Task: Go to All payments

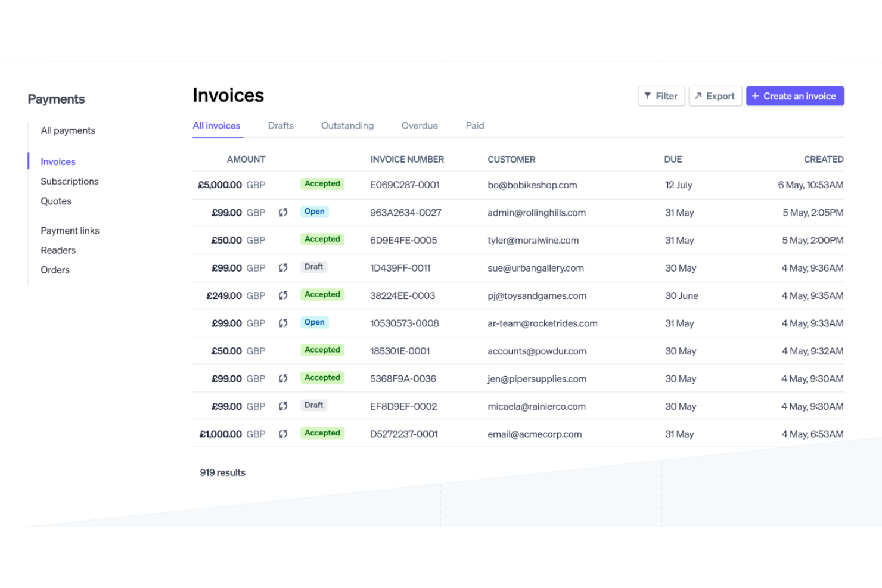Action: (x=68, y=130)
